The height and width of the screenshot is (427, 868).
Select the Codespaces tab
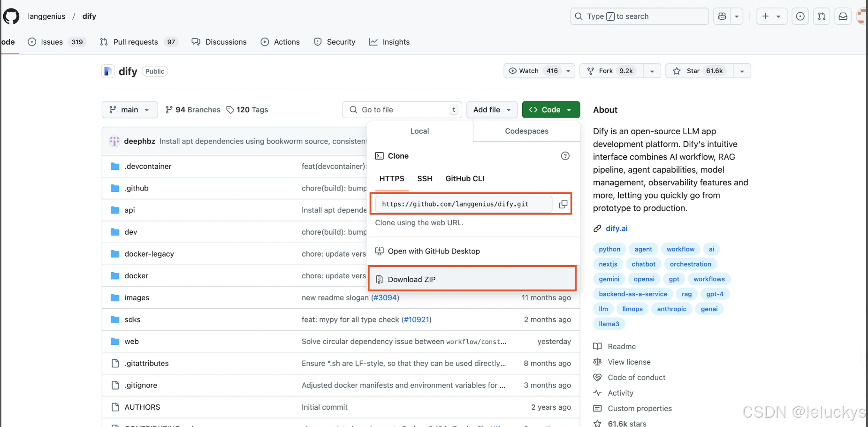[x=526, y=131]
